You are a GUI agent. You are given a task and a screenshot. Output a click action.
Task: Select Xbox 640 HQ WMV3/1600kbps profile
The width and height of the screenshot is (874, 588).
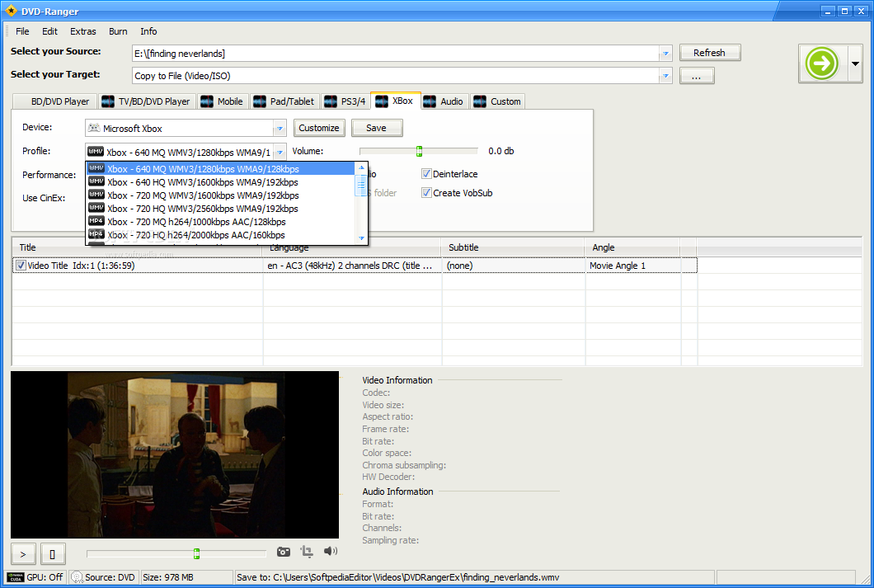pos(220,182)
